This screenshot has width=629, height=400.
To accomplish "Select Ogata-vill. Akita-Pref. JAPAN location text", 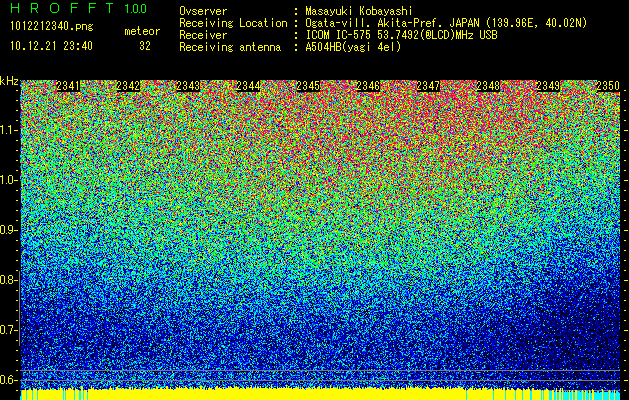I will (446, 23).
